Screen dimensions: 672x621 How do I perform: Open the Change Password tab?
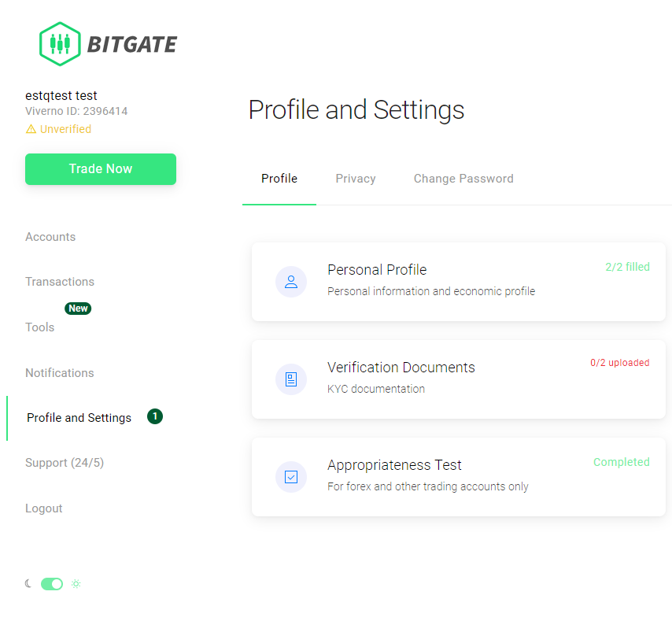point(463,179)
